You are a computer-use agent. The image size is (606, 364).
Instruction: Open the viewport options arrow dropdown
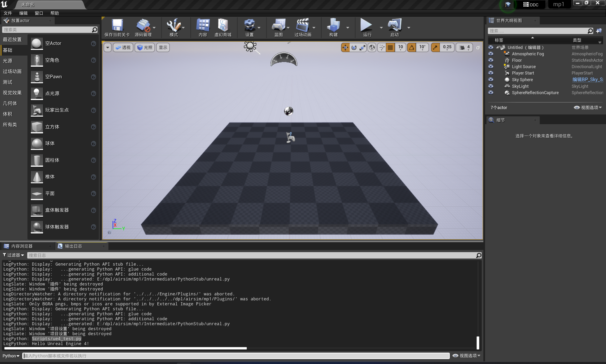pyautogui.click(x=108, y=47)
